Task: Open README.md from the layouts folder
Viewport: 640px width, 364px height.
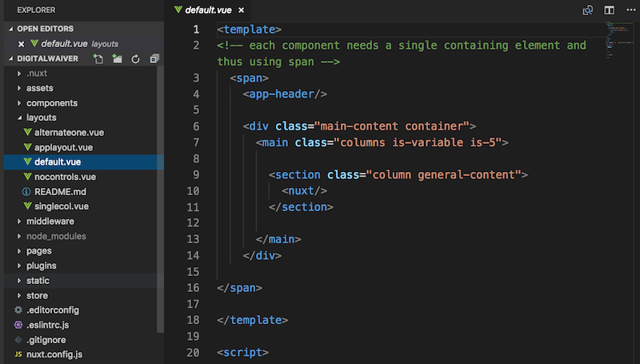Action: (59, 192)
